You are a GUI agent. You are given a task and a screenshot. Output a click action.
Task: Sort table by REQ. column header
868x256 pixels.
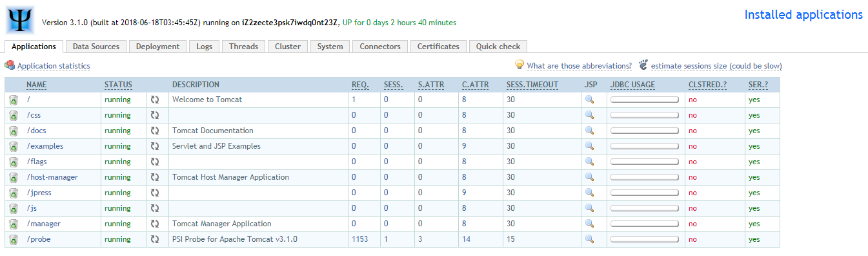[x=360, y=85]
